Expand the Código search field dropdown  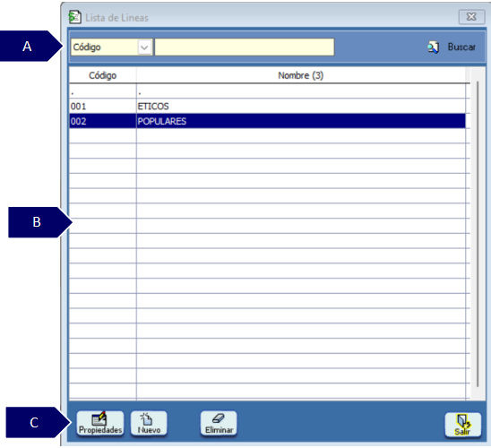[x=144, y=47]
